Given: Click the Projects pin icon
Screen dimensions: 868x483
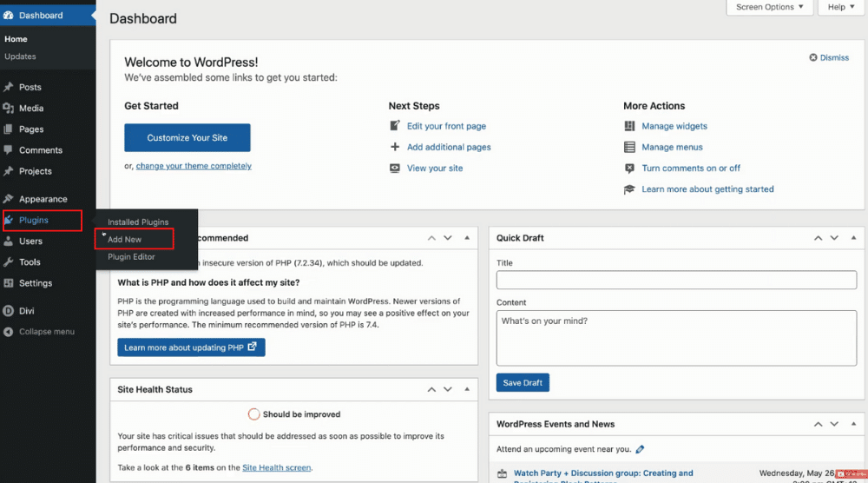Looking at the screenshot, I should [9, 171].
